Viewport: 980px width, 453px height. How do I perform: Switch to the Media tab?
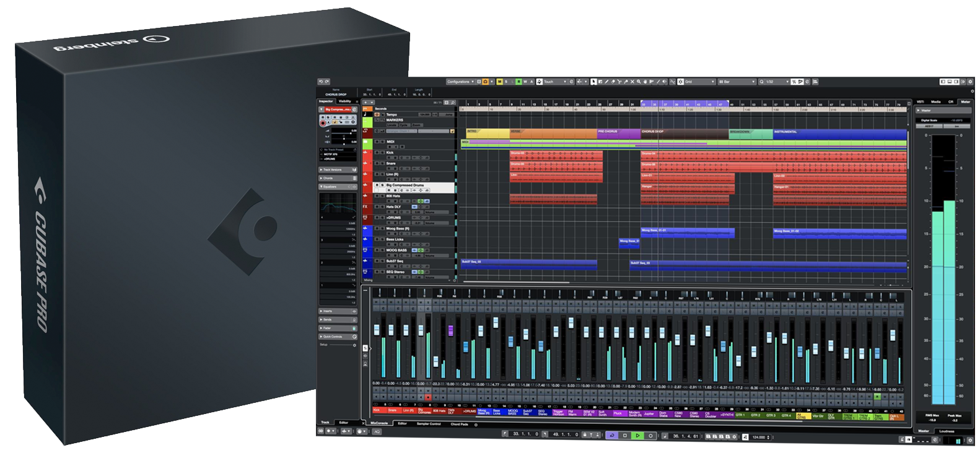tap(935, 101)
